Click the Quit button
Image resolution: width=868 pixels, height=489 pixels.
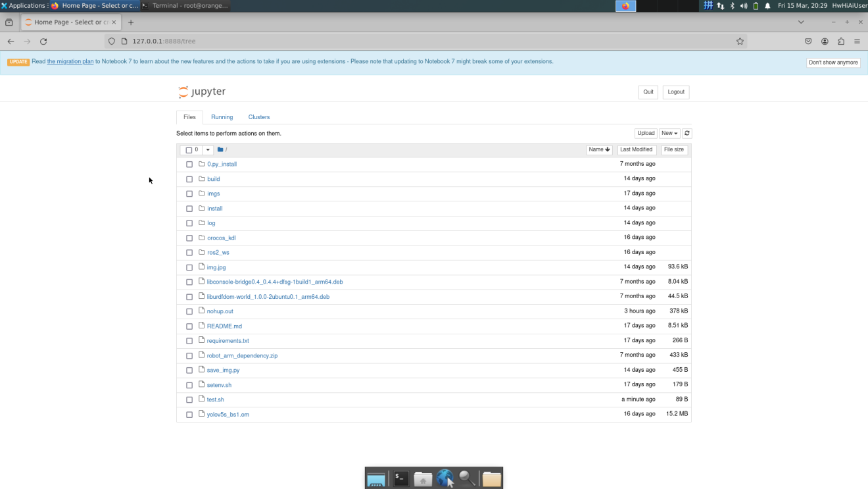[x=648, y=92]
